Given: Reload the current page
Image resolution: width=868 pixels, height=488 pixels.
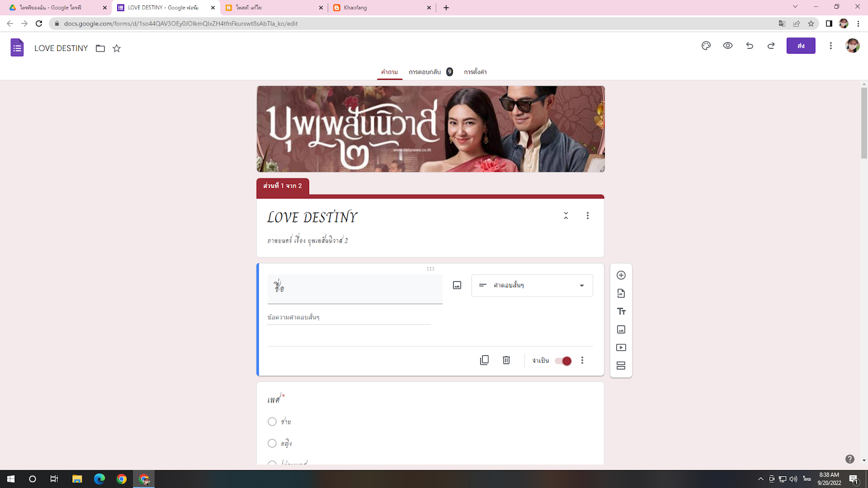Looking at the screenshot, I should click(39, 23).
